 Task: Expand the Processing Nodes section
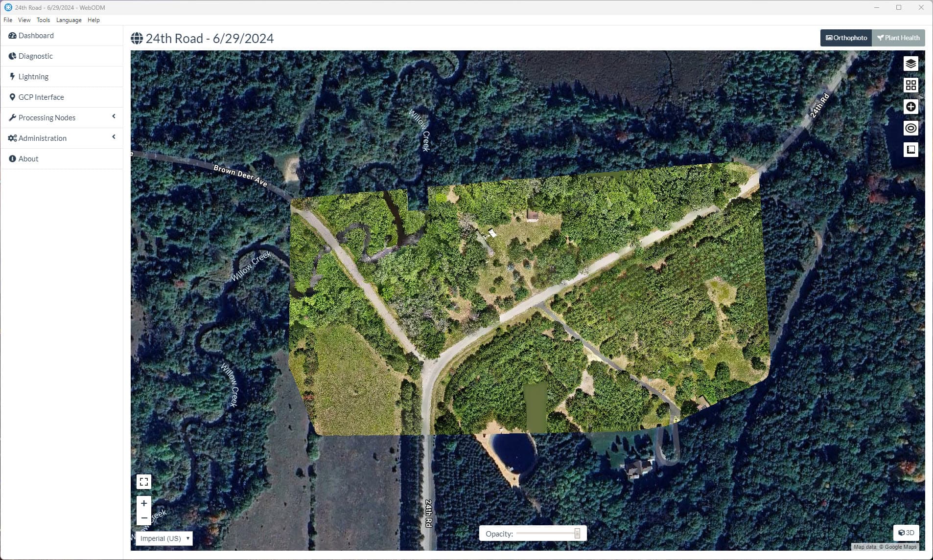coord(47,117)
